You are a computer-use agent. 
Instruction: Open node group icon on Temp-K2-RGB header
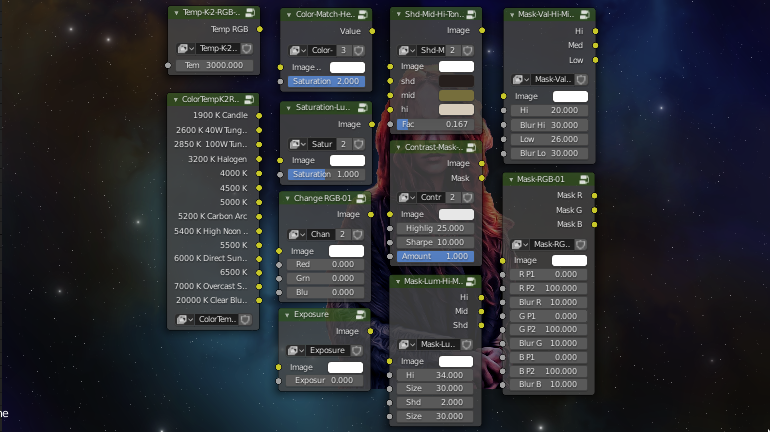pos(250,12)
